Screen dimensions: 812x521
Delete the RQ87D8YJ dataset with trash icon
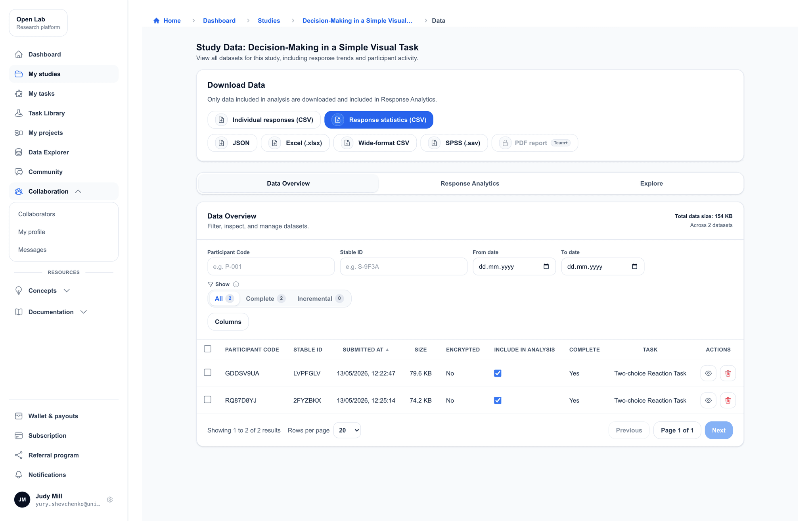pyautogui.click(x=728, y=400)
